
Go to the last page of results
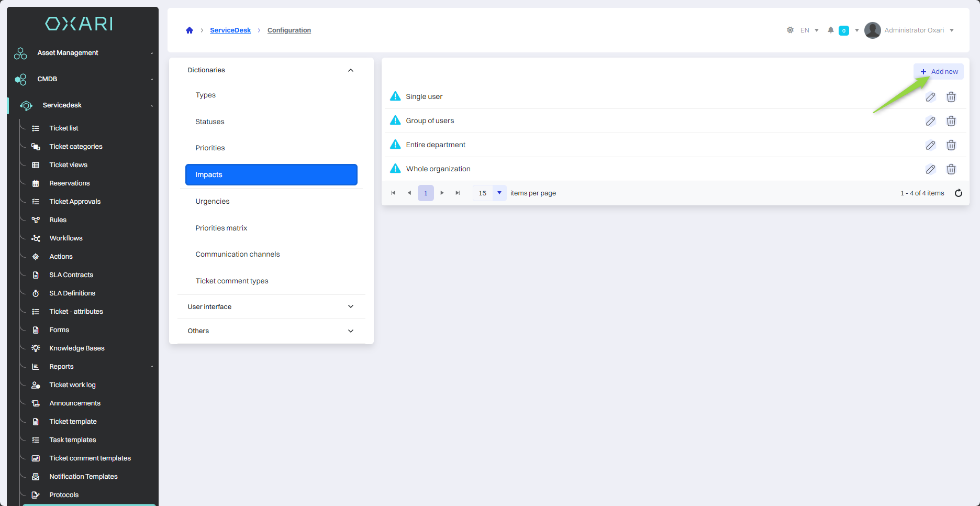pyautogui.click(x=458, y=193)
